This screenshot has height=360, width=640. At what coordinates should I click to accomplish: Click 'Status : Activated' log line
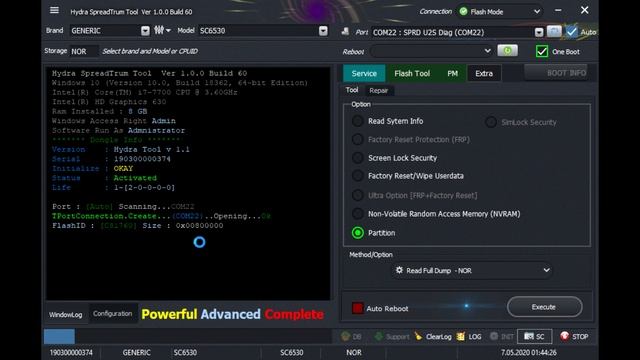(104, 178)
